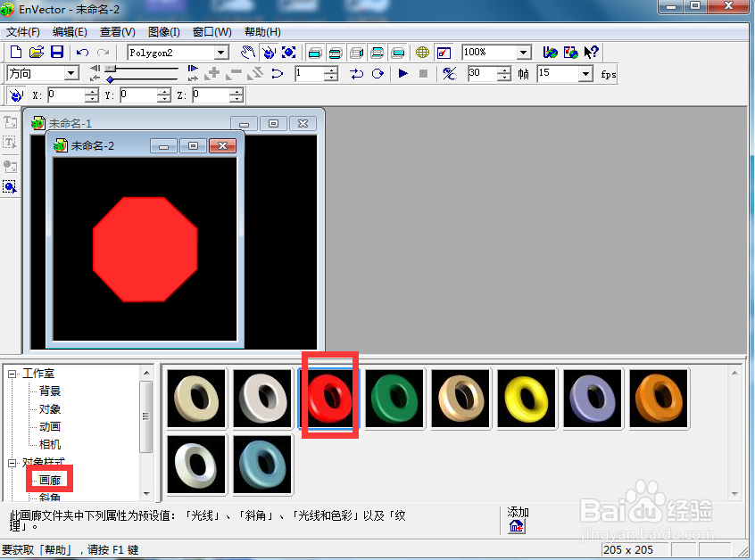Select the Resize Object tool
The width and height of the screenshot is (755, 560).
tap(289, 52)
